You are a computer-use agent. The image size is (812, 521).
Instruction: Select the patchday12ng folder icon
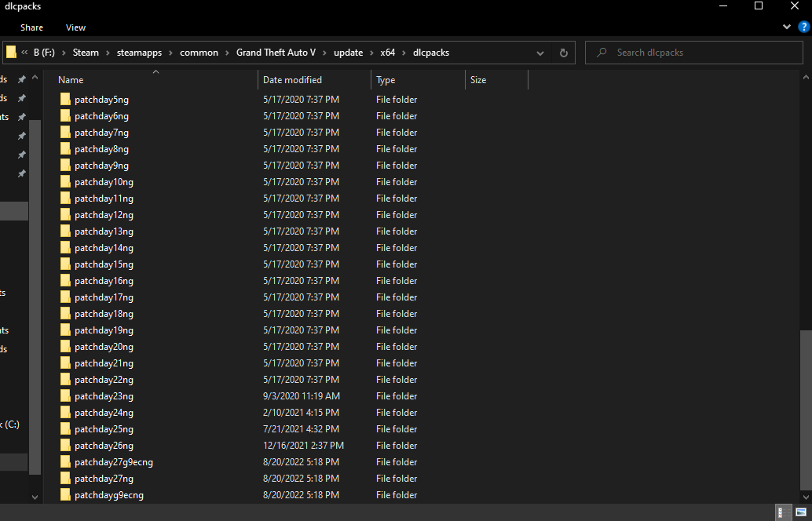point(65,215)
